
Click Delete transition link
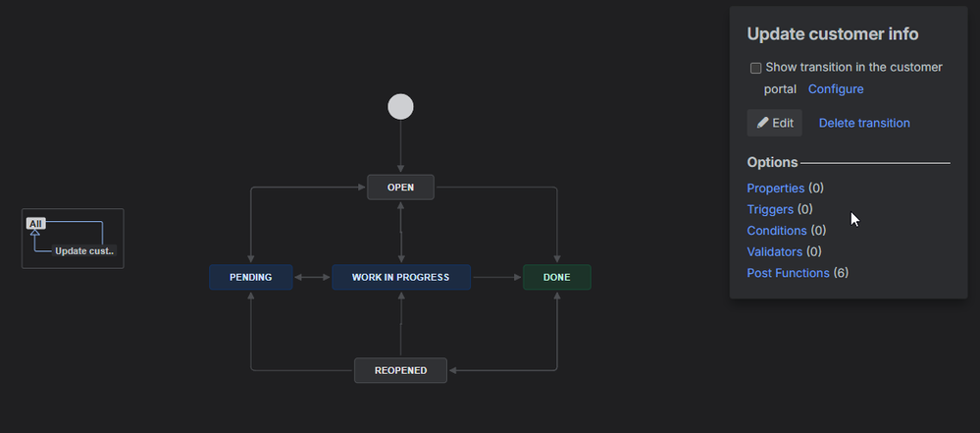(x=864, y=123)
